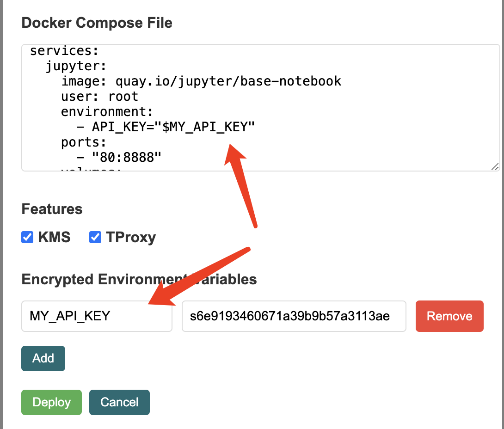This screenshot has width=504, height=429.
Task: Deploy the Docker Compose configuration
Action: point(51,402)
